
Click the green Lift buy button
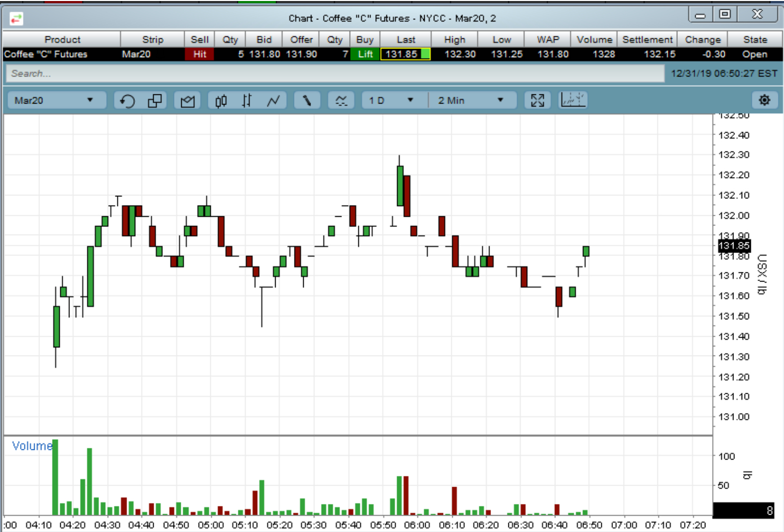coord(365,54)
